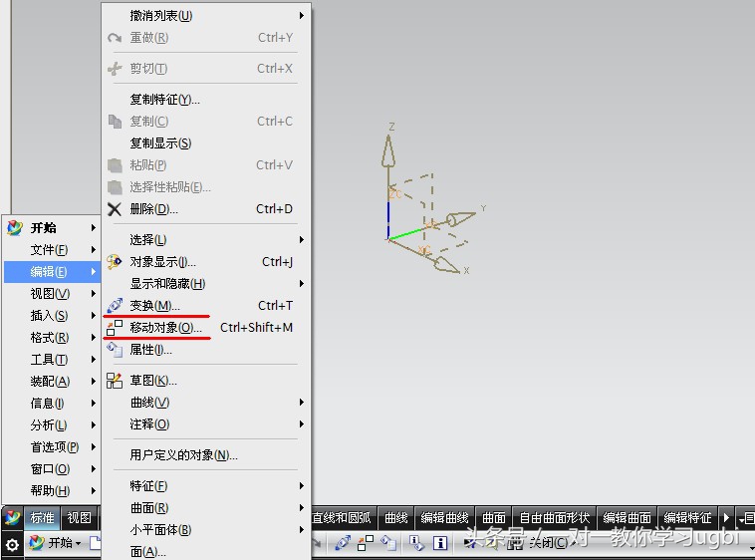The height and width of the screenshot is (560, 755).
Task: Open the 信息(I) menu
Action: coord(52,403)
